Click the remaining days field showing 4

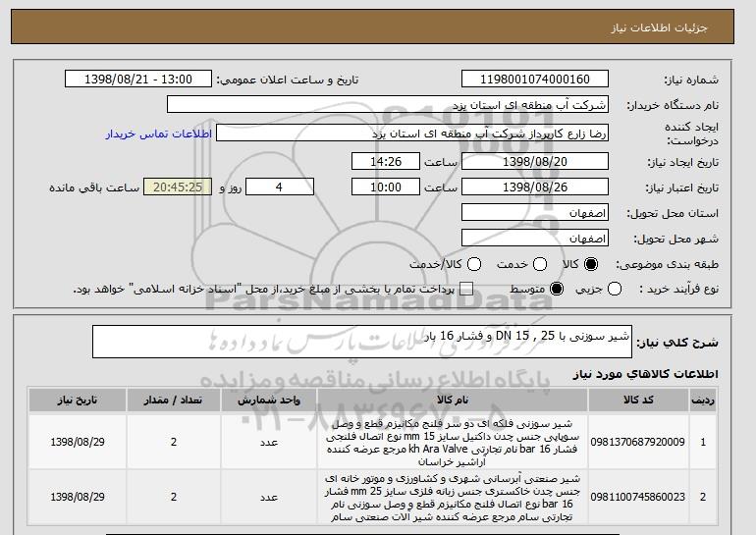(280, 187)
